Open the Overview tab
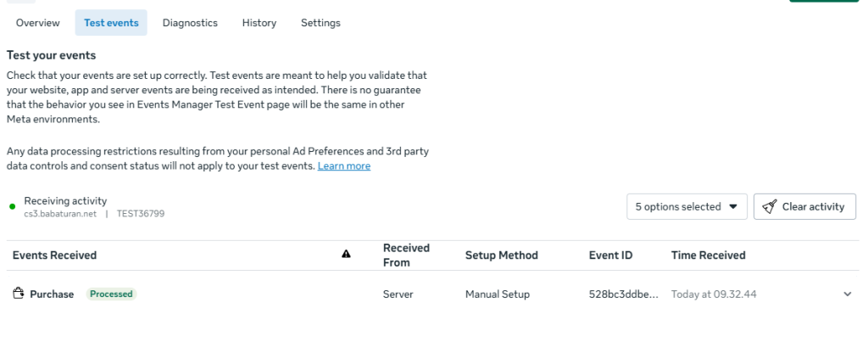The height and width of the screenshot is (359, 868). click(x=38, y=23)
